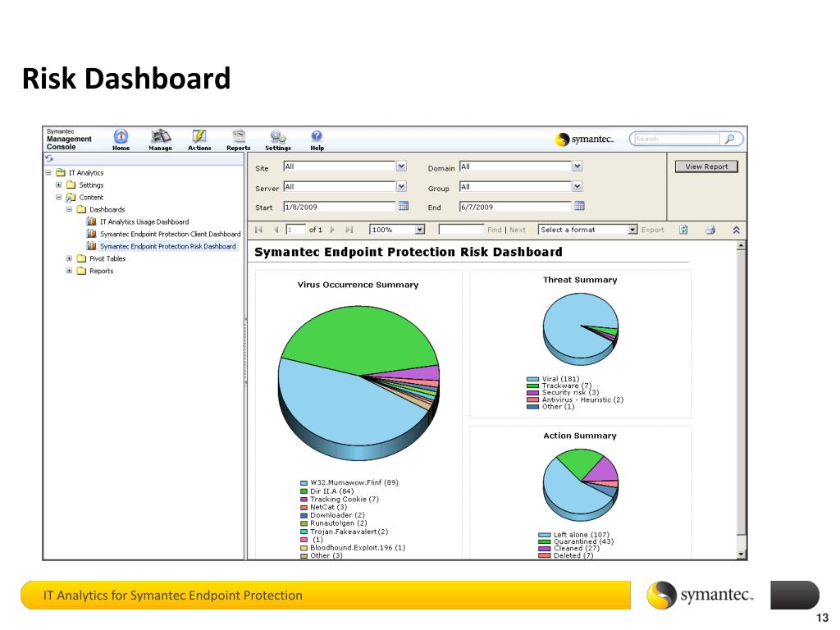
Task: Expand the Pivot Tables tree node
Action: pyautogui.click(x=69, y=258)
